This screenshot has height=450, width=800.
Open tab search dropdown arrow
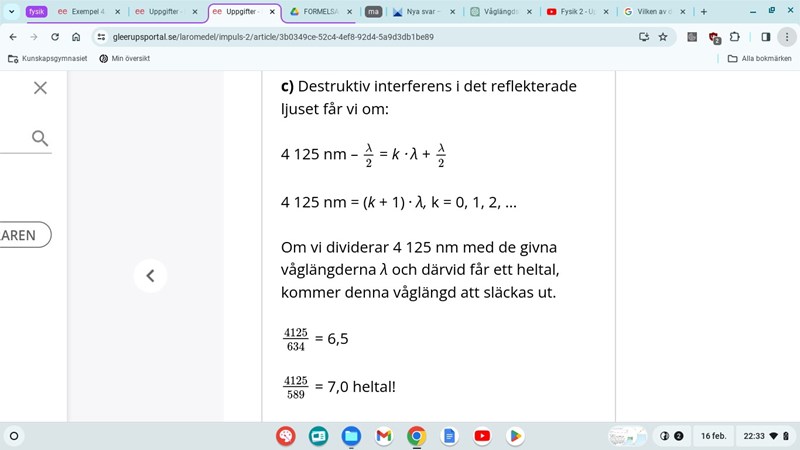coord(11,12)
